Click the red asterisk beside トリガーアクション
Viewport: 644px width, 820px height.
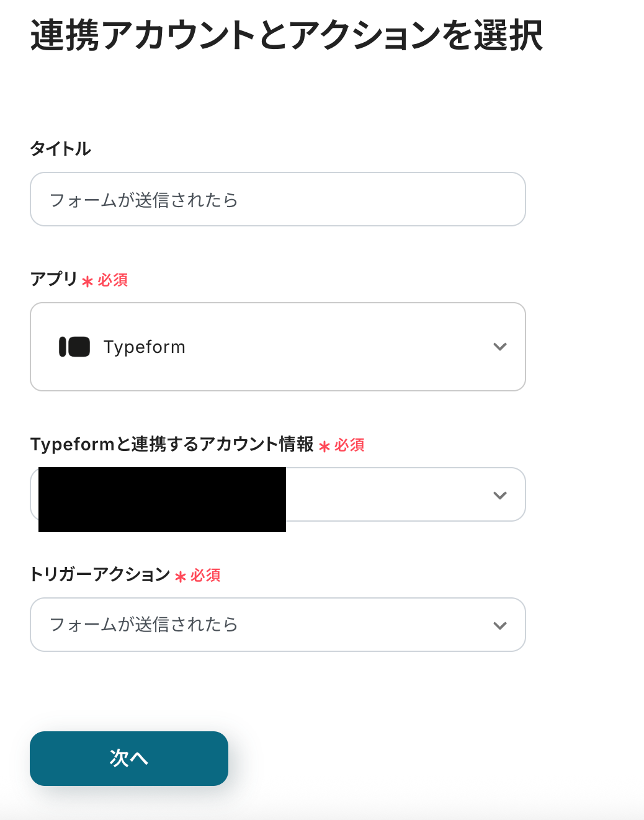(181, 577)
